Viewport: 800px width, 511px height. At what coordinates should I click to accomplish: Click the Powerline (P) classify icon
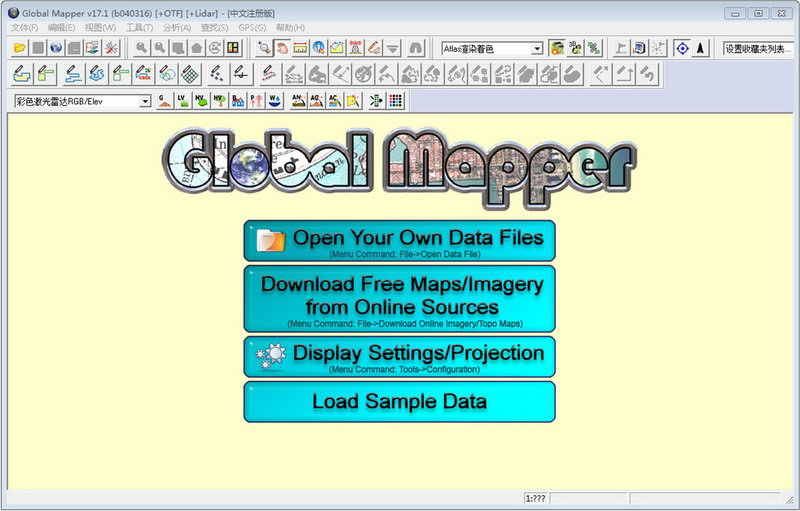[x=257, y=101]
